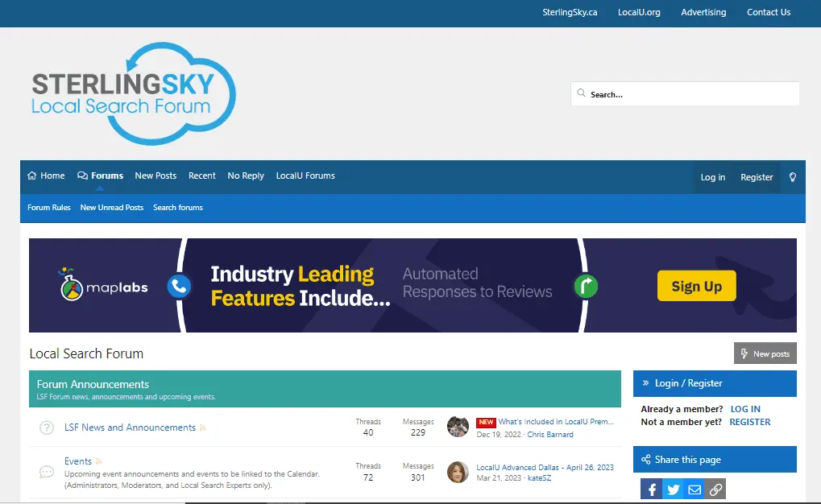Click the green directions arrow in banner
This screenshot has width=821, height=504.
[586, 287]
